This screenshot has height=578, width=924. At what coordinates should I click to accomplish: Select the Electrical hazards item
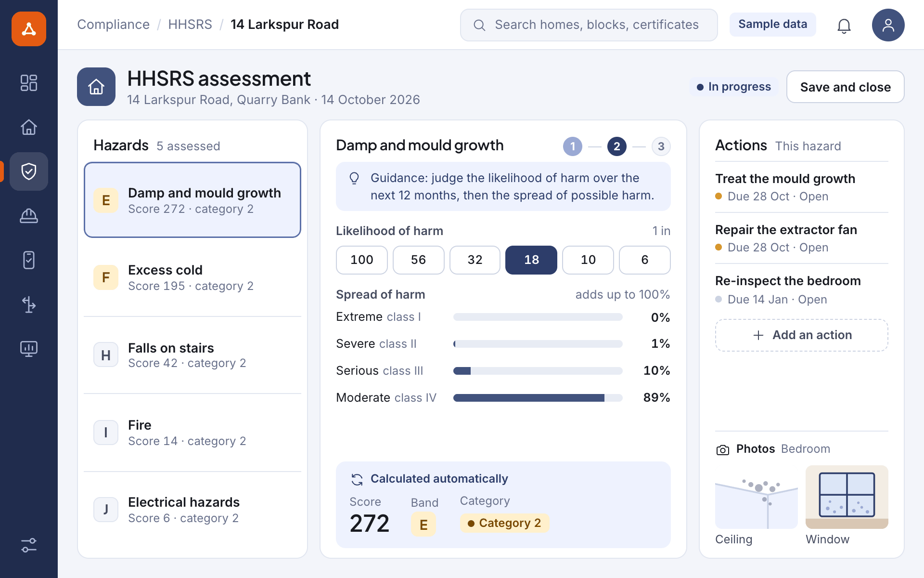[x=192, y=510]
